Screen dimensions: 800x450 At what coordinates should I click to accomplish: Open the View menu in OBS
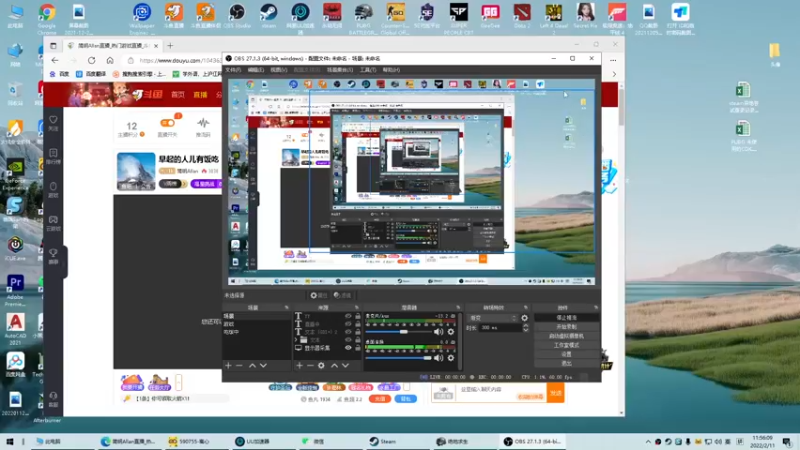click(279, 70)
